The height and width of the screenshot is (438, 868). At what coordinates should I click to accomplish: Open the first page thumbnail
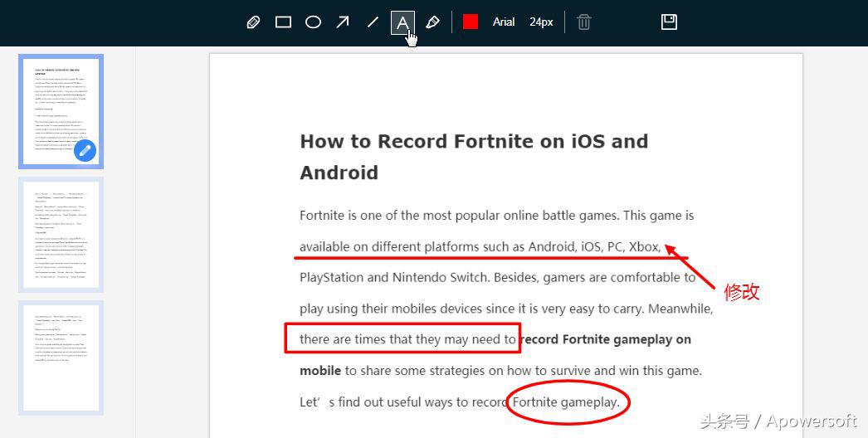point(61,111)
